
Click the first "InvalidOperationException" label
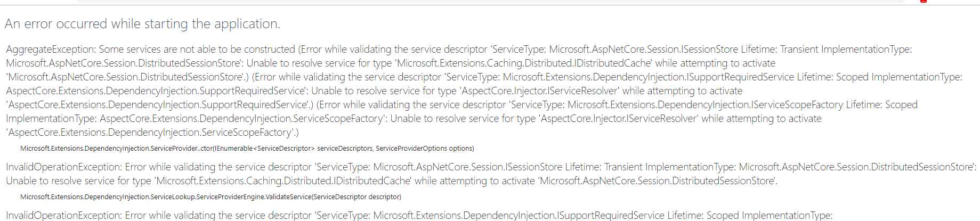pos(64,167)
